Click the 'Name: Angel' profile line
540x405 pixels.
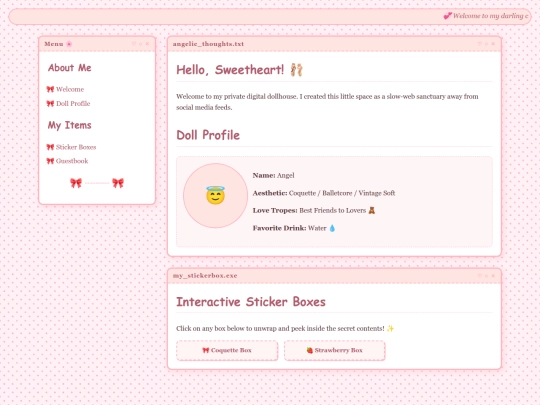tap(273, 175)
